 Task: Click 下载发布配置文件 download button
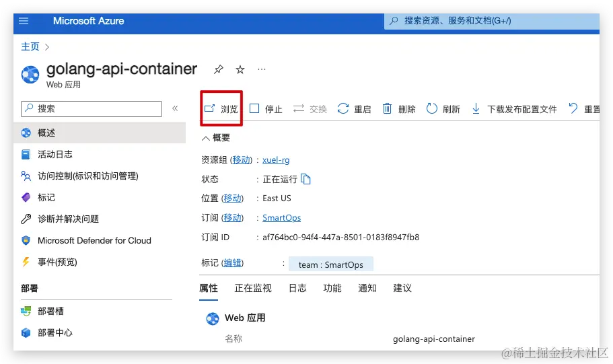[514, 109]
